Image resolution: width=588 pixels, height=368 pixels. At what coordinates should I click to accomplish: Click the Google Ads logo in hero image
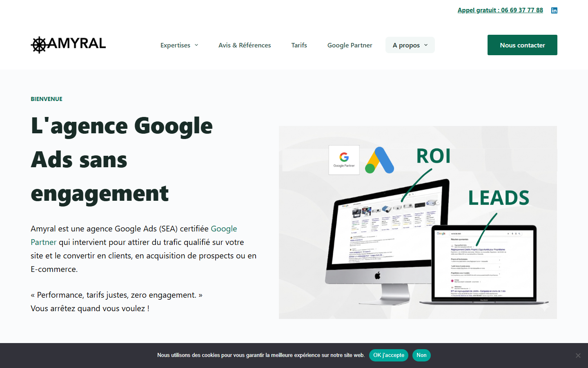[379, 160]
